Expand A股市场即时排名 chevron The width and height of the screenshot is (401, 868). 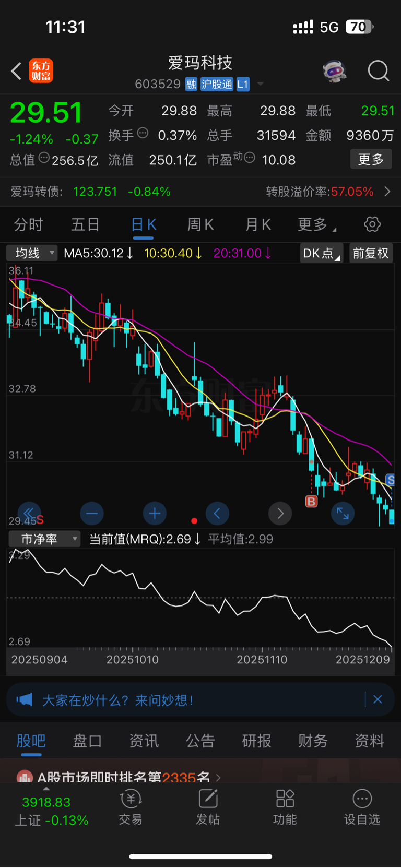[218, 778]
